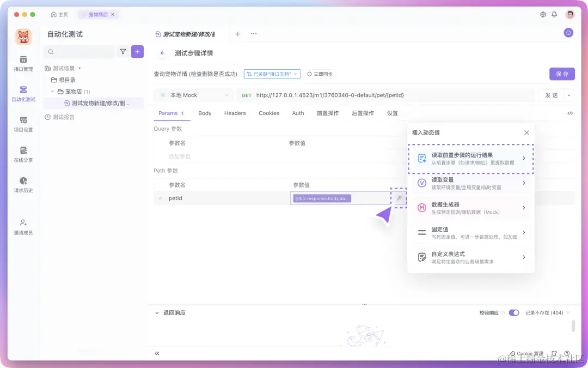Switch to the Body tab

[205, 113]
